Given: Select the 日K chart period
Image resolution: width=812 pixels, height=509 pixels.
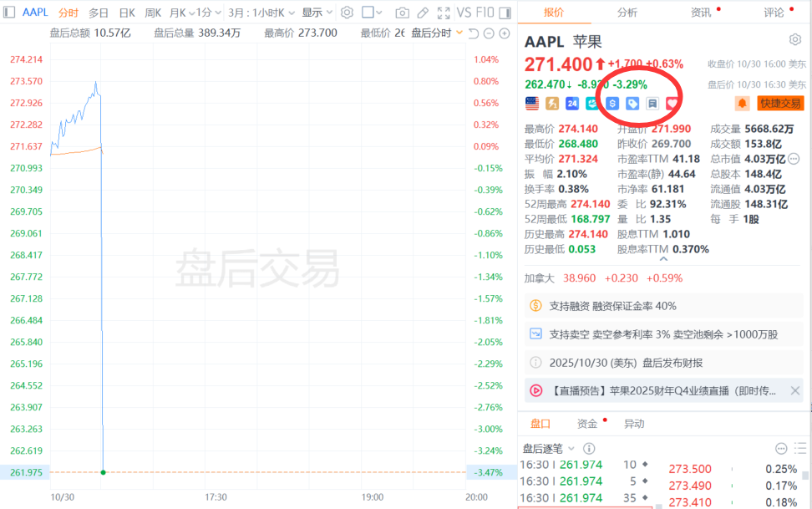Looking at the screenshot, I should [x=126, y=13].
